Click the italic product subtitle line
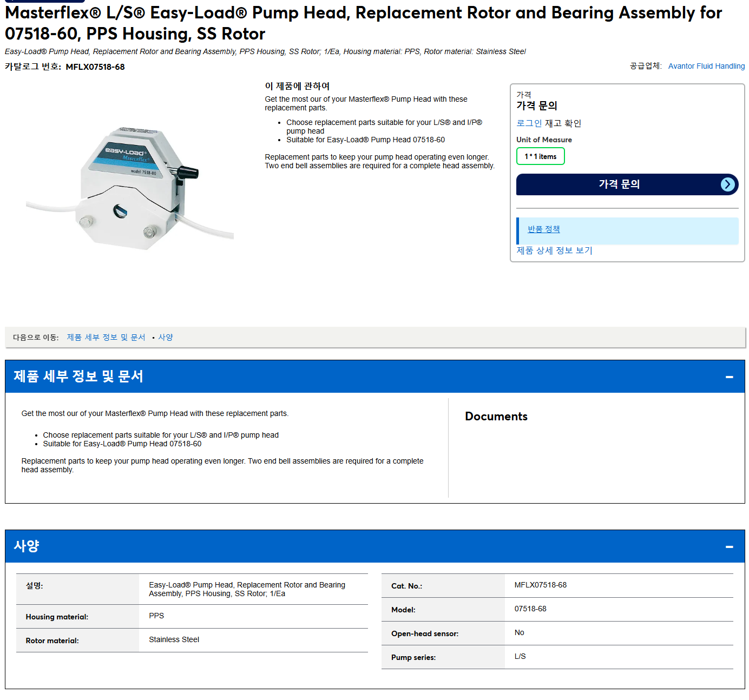The width and height of the screenshot is (749, 700). [x=265, y=51]
